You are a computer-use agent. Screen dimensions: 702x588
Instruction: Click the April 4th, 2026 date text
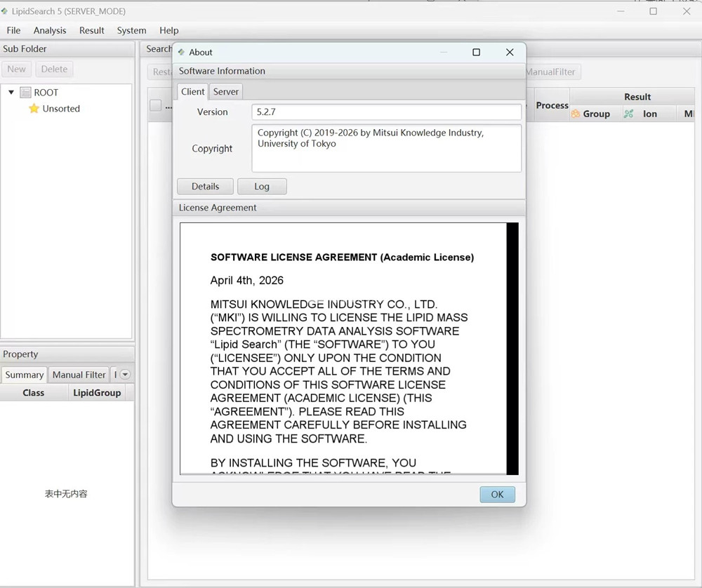coord(246,281)
